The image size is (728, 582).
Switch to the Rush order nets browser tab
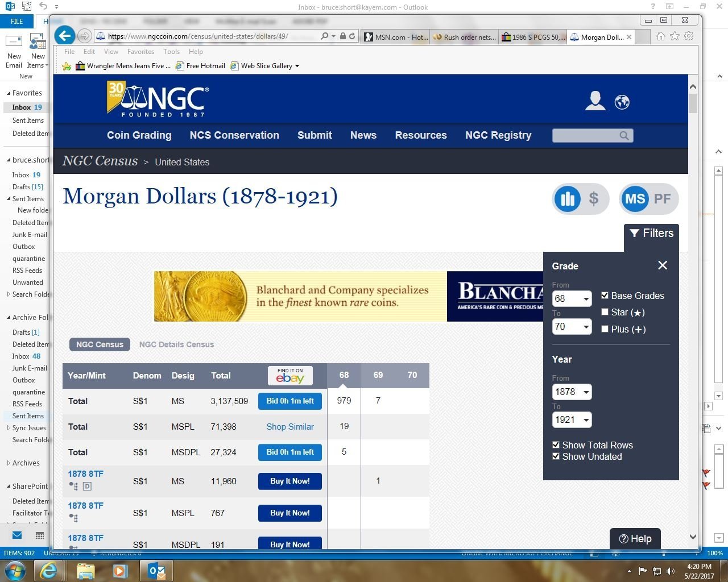(464, 37)
